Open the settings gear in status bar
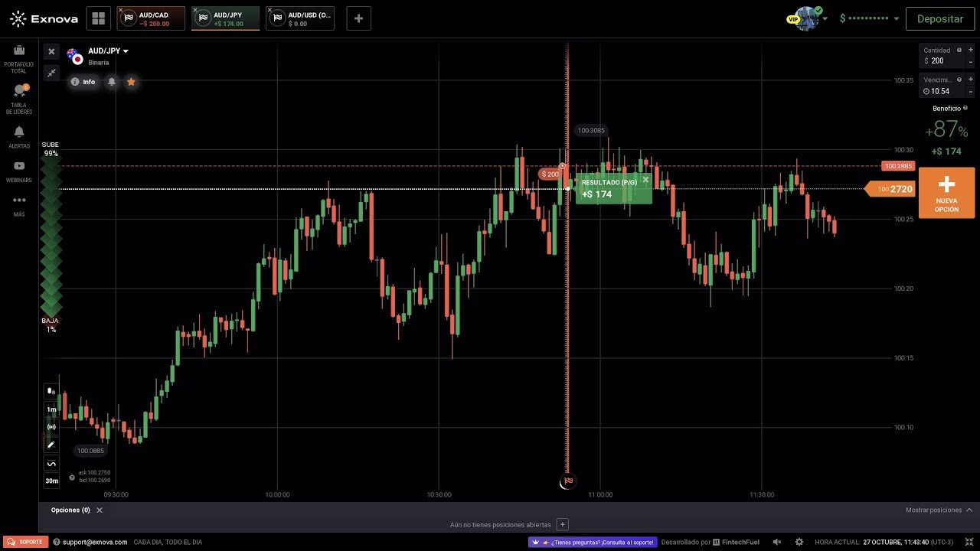Screen dimensions: 980x551 [x=799, y=542]
